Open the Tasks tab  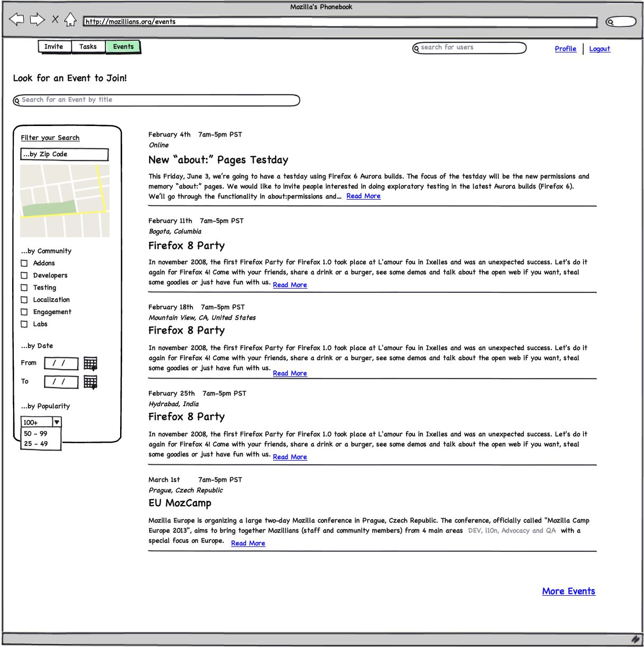tap(88, 47)
